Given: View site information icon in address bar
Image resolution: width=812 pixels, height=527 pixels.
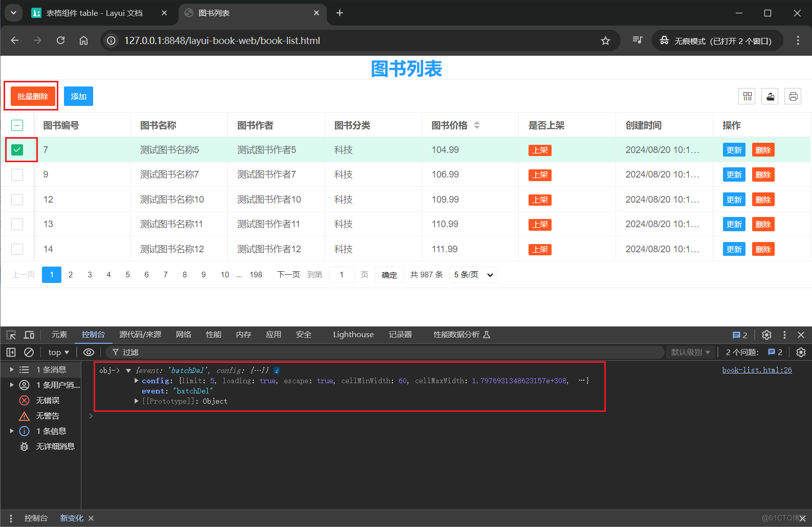Looking at the screenshot, I should pyautogui.click(x=111, y=40).
